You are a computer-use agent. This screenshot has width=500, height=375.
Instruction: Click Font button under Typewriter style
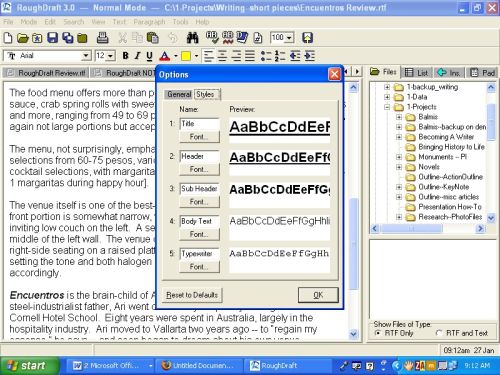199,267
